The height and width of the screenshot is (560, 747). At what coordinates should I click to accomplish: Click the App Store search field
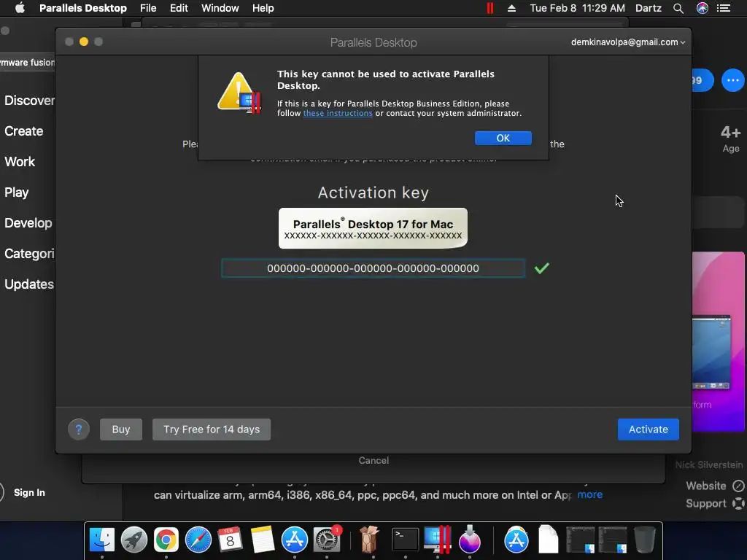[x=28, y=63]
